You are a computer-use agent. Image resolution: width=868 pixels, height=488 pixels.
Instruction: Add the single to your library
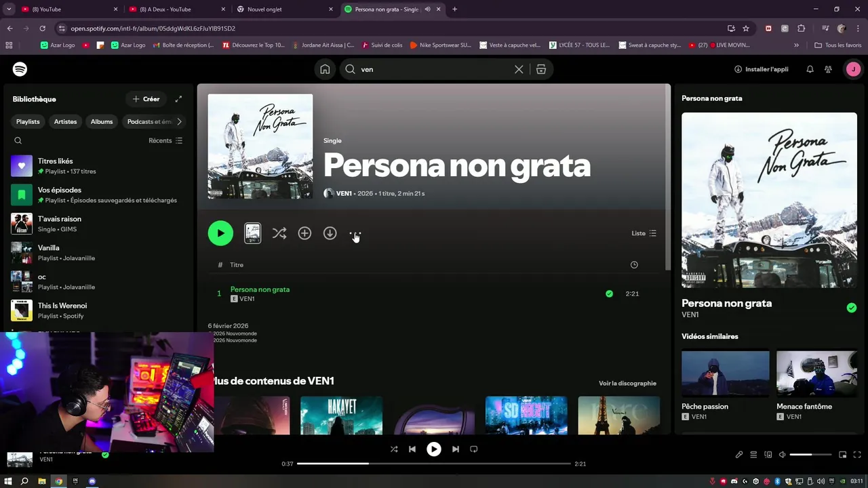(x=304, y=233)
